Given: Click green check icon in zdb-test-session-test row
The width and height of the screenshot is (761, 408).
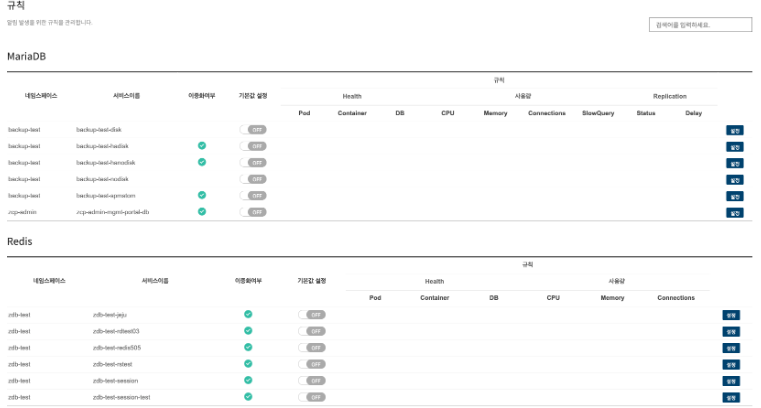Looking at the screenshot, I should (248, 397).
